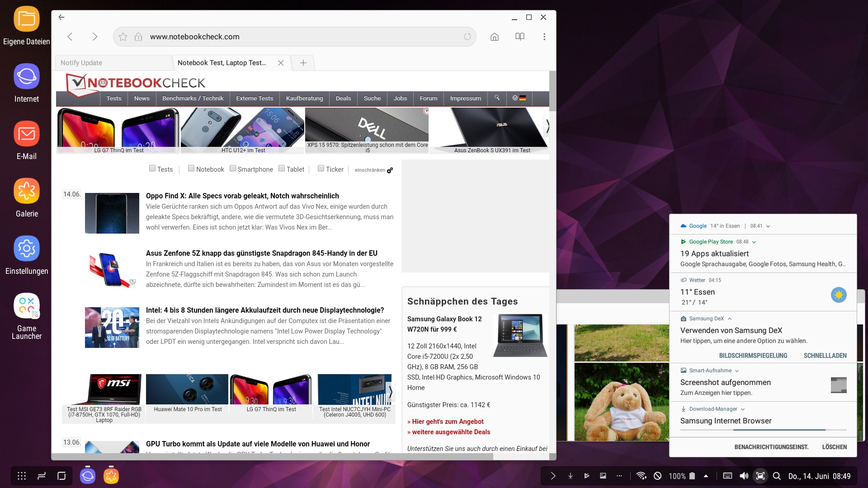Check the Smartphone filter checkbox
The image size is (868, 488).
click(233, 169)
